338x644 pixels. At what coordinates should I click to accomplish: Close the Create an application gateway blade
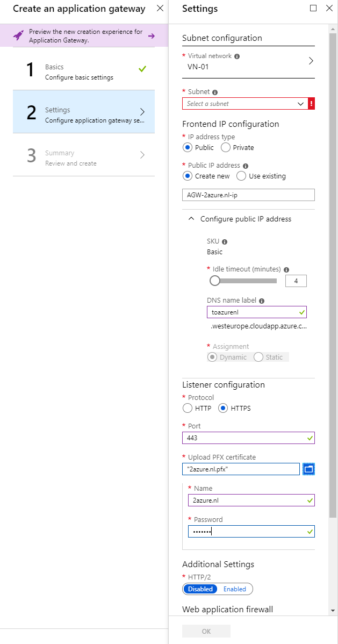click(160, 8)
